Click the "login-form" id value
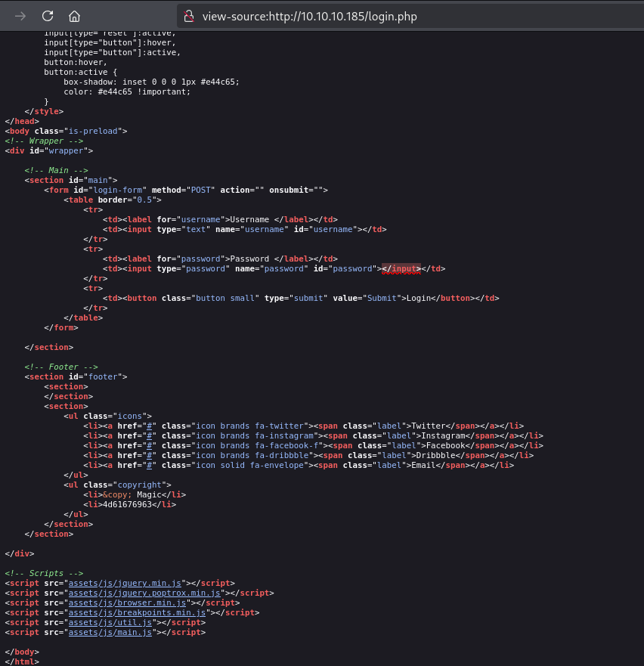Image resolution: width=644 pixels, height=666 pixels. click(x=117, y=190)
